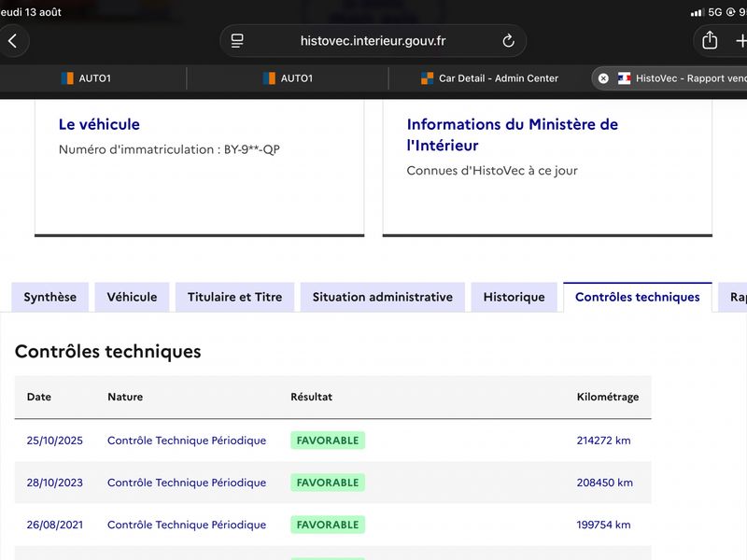The height and width of the screenshot is (560, 747).
Task: Click the Résultat column header
Action: (x=312, y=397)
